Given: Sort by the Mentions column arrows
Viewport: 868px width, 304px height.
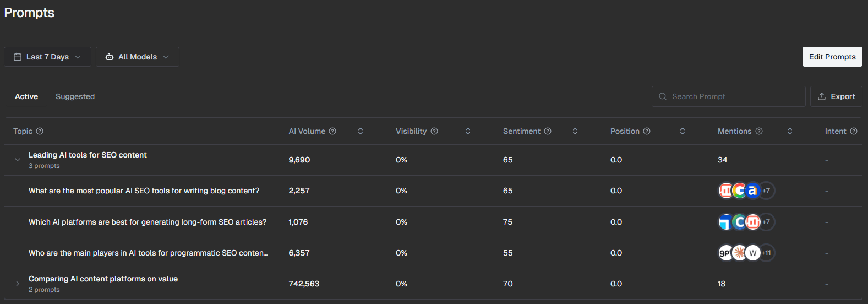Looking at the screenshot, I should pos(790,131).
